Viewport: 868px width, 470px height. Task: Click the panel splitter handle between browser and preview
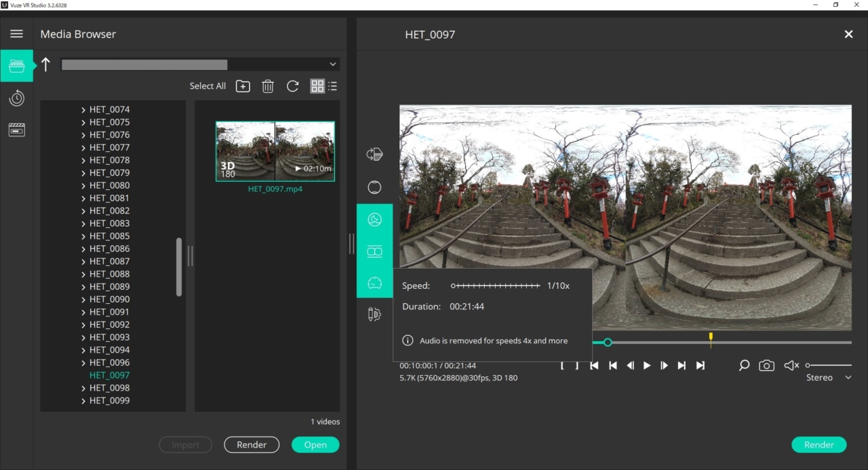pyautogui.click(x=351, y=244)
